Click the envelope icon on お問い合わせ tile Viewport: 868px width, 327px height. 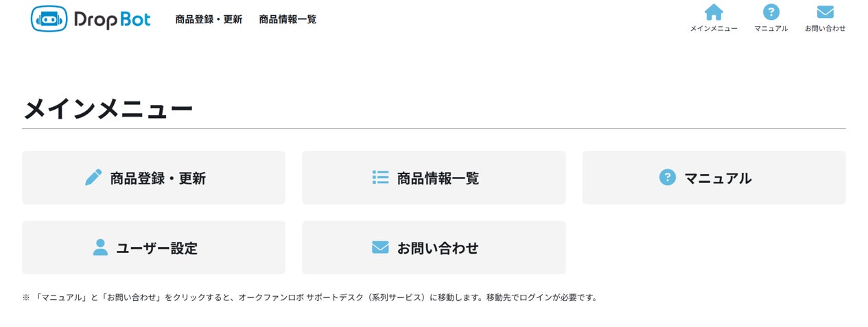(380, 247)
